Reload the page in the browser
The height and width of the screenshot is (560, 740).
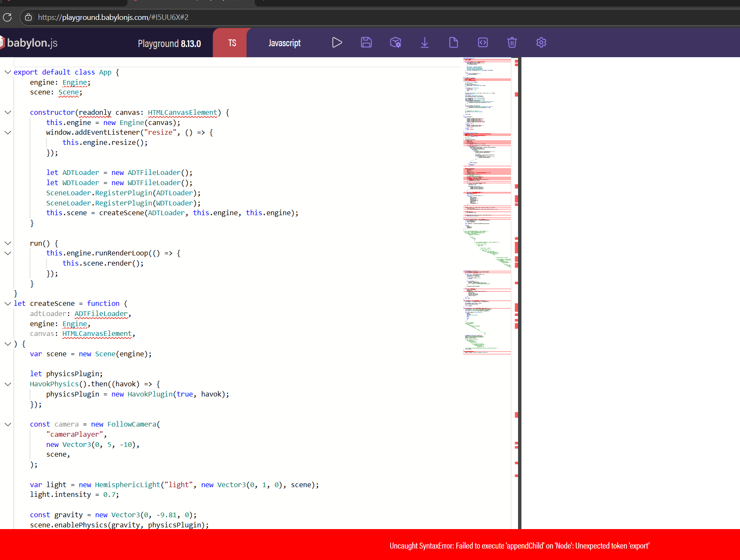(7, 17)
